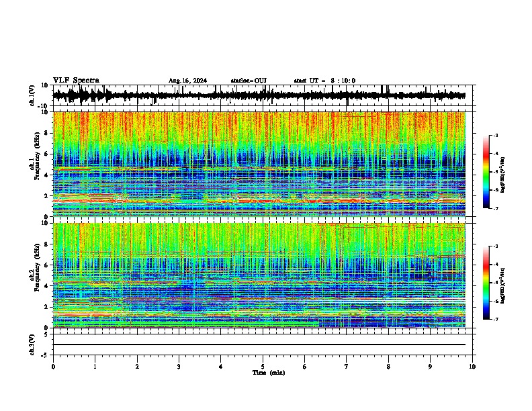Click time axis tick label "2"

[137, 367]
